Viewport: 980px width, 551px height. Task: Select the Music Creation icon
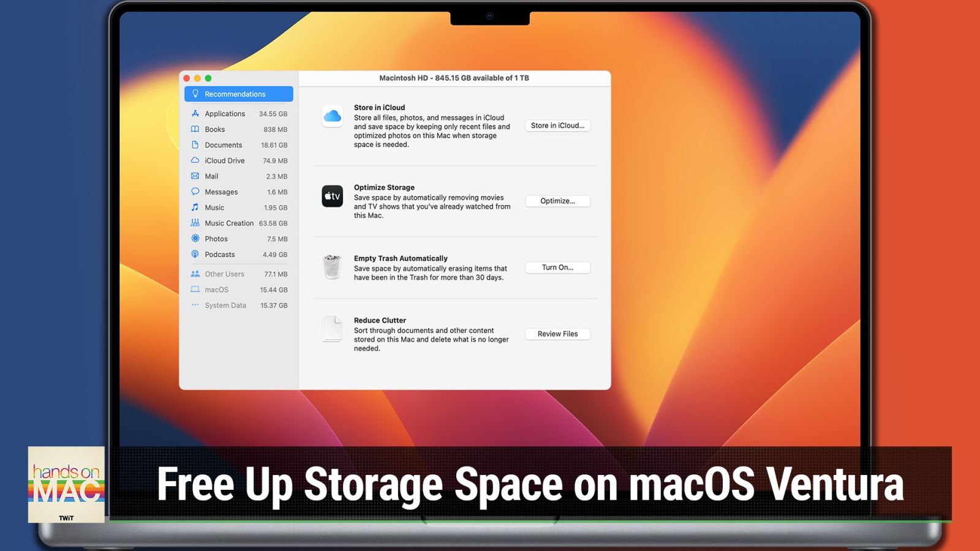[195, 223]
